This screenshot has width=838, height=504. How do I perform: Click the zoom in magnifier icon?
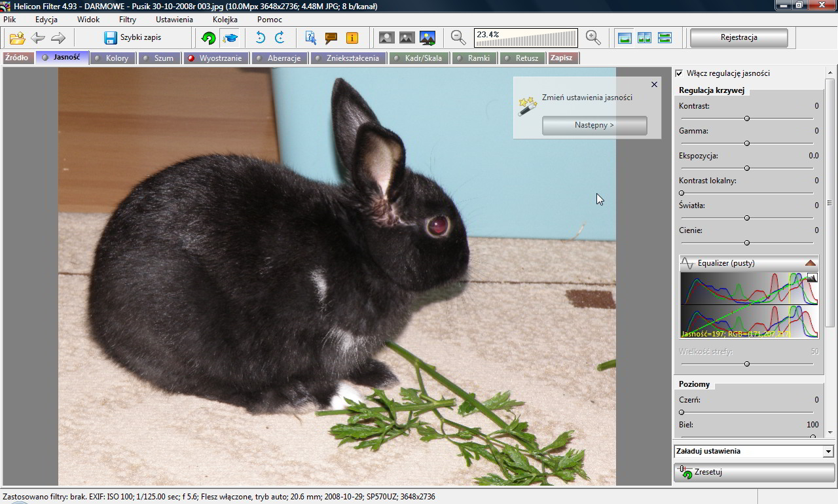tap(593, 38)
